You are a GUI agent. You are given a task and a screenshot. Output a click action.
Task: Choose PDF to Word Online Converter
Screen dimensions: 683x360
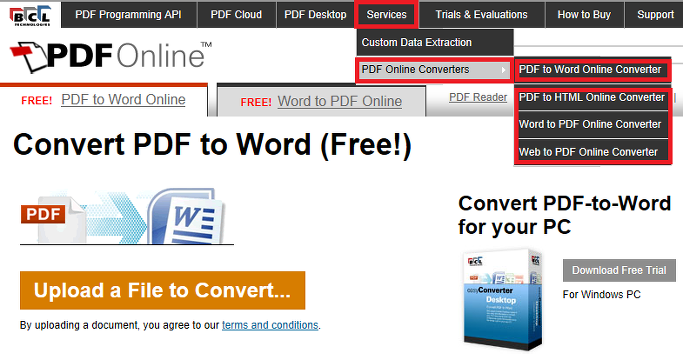592,70
